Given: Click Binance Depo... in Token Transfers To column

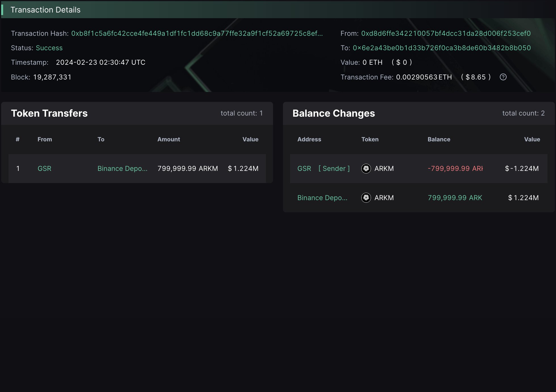Looking at the screenshot, I should click(122, 169).
